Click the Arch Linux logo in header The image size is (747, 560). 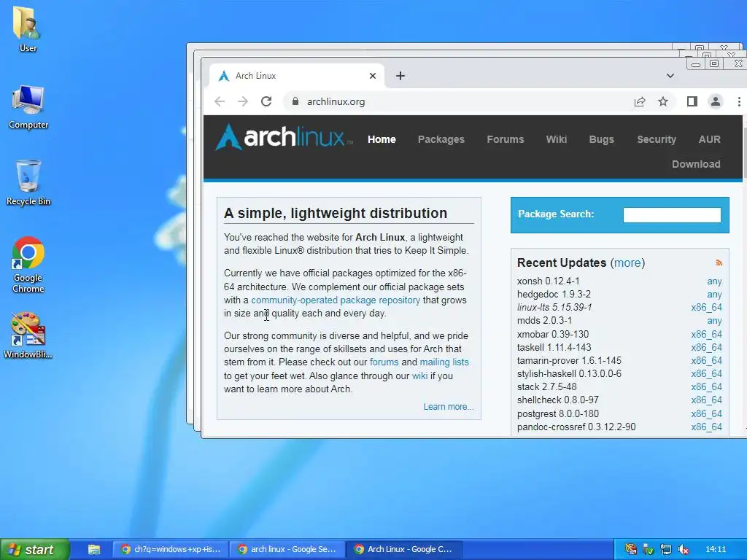click(x=284, y=138)
